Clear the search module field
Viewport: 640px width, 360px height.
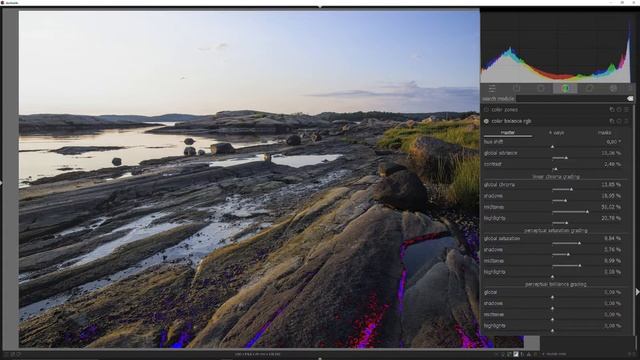[630, 98]
